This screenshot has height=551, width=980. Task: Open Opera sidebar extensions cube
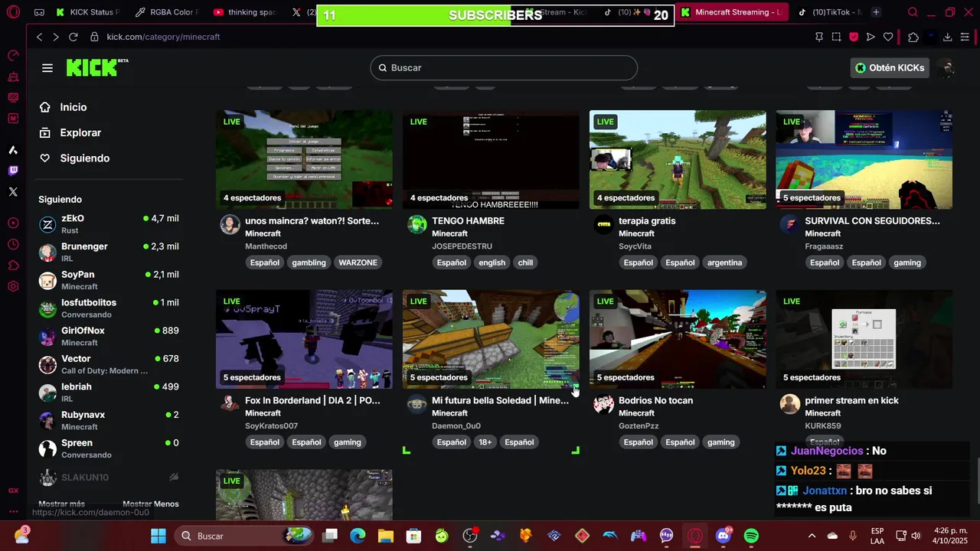(x=13, y=266)
